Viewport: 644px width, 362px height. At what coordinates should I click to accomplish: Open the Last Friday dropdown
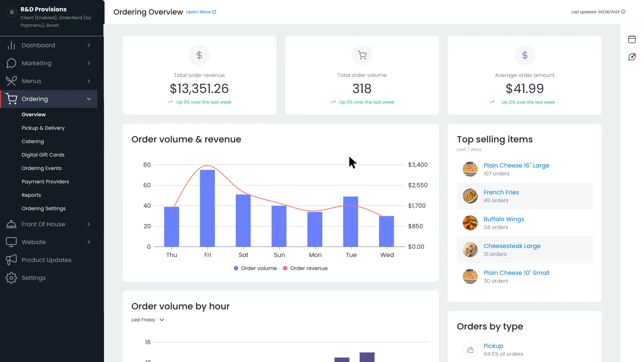tap(148, 320)
